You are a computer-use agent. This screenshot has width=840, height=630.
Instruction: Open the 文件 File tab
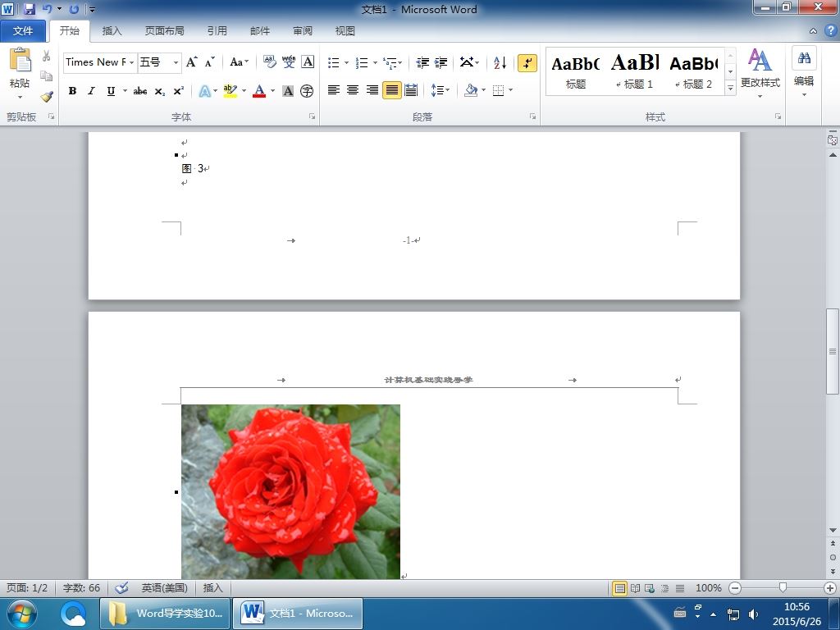23,31
